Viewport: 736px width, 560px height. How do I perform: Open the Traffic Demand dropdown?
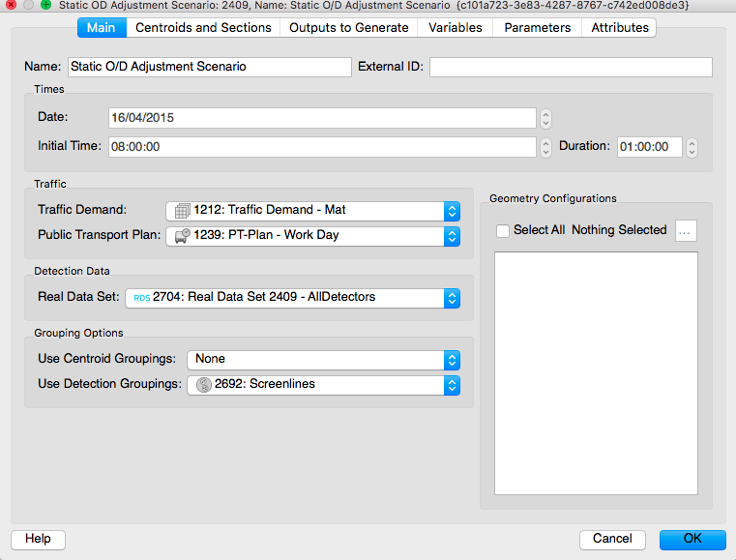pos(312,211)
